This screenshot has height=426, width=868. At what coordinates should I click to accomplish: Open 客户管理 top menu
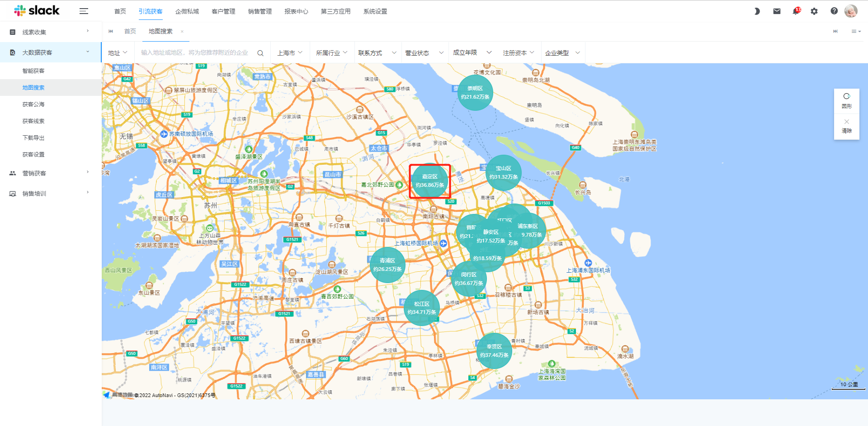(x=223, y=11)
